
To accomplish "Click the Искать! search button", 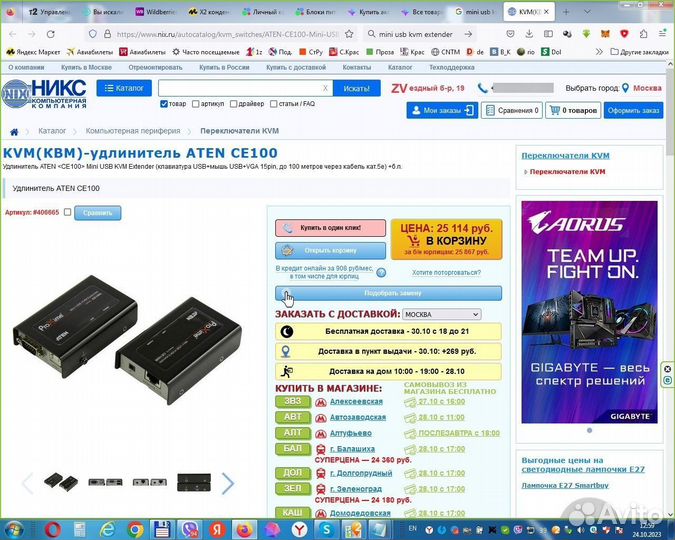I will tap(356, 88).
